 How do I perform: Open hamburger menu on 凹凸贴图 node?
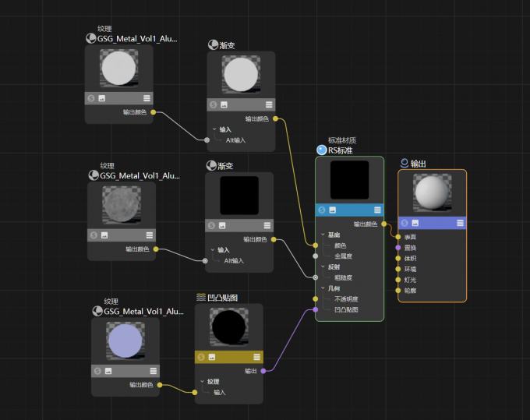click(x=257, y=357)
